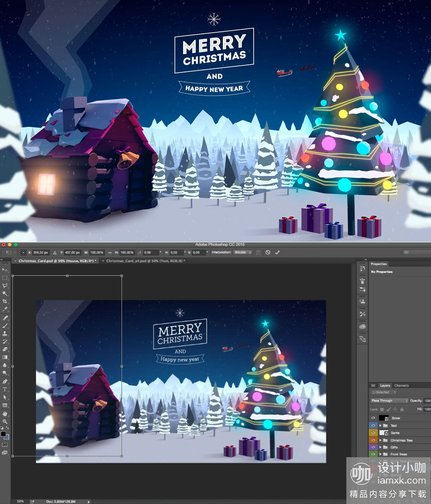
Task: Select the Crop tool
Action: pyautogui.click(x=5, y=301)
